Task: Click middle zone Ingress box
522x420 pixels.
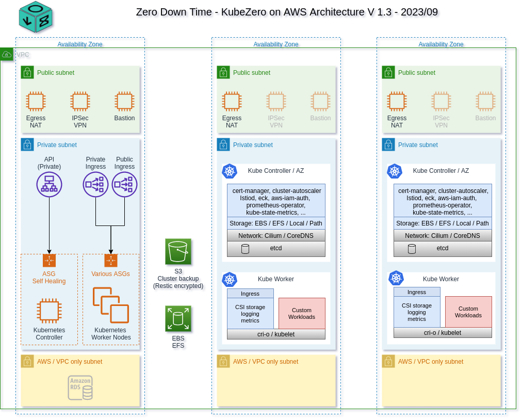Action: (250, 294)
